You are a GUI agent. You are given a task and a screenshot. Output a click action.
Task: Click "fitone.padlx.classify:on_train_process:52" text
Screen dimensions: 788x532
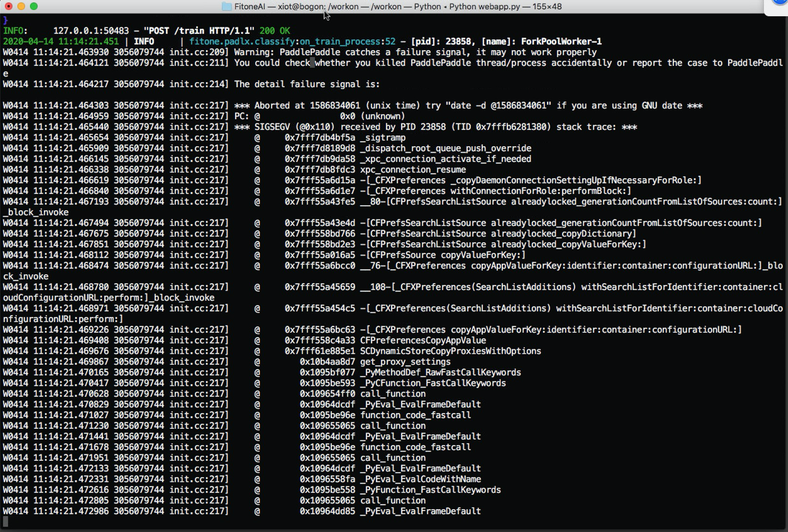293,41
